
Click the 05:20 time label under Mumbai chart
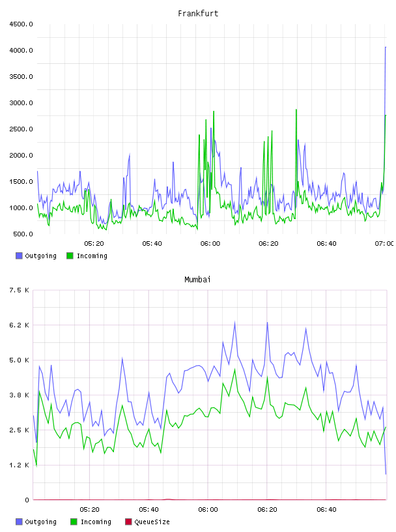[x=89, y=510]
